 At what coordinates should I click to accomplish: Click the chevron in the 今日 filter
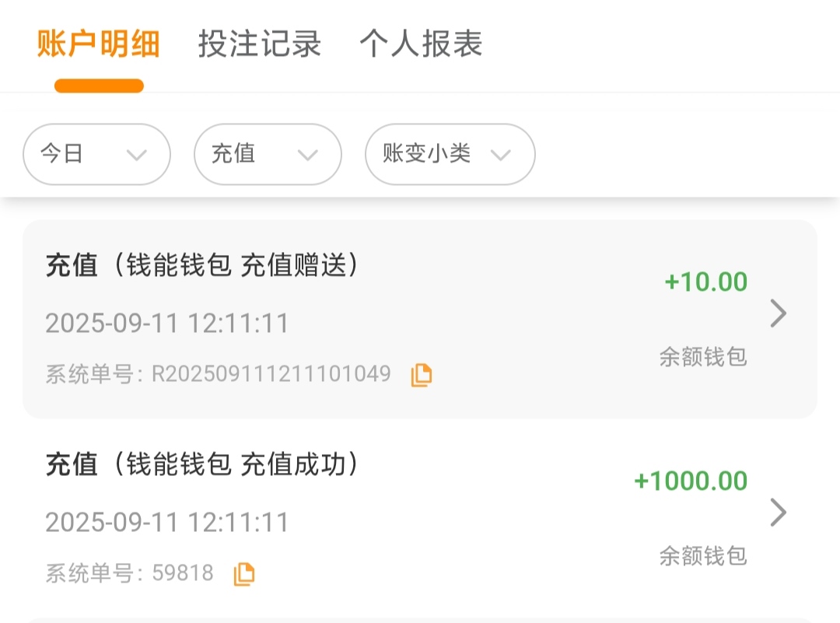(137, 155)
